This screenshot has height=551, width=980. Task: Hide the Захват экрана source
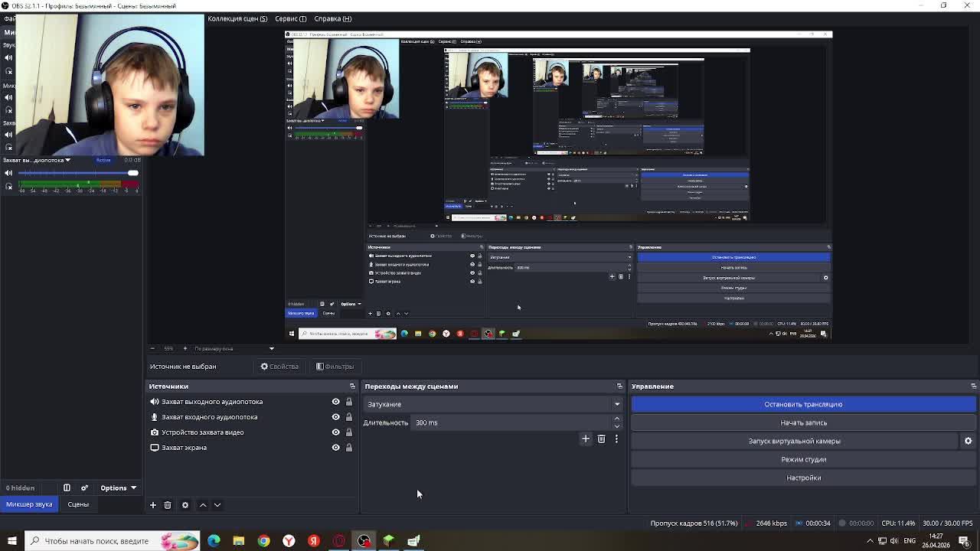335,448
